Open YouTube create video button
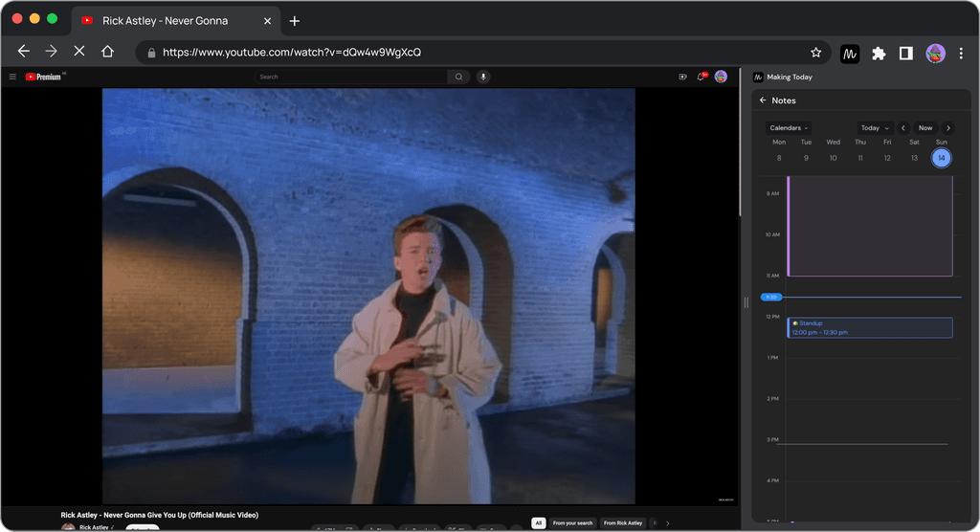Image resolution: width=980 pixels, height=532 pixels. [x=682, y=77]
